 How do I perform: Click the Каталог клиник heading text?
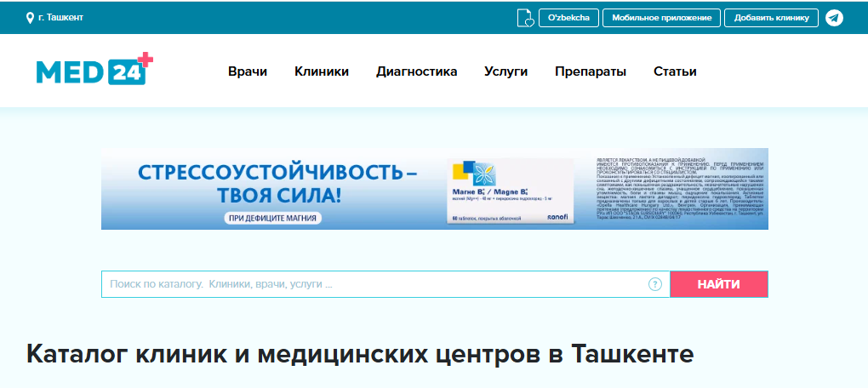click(x=360, y=354)
